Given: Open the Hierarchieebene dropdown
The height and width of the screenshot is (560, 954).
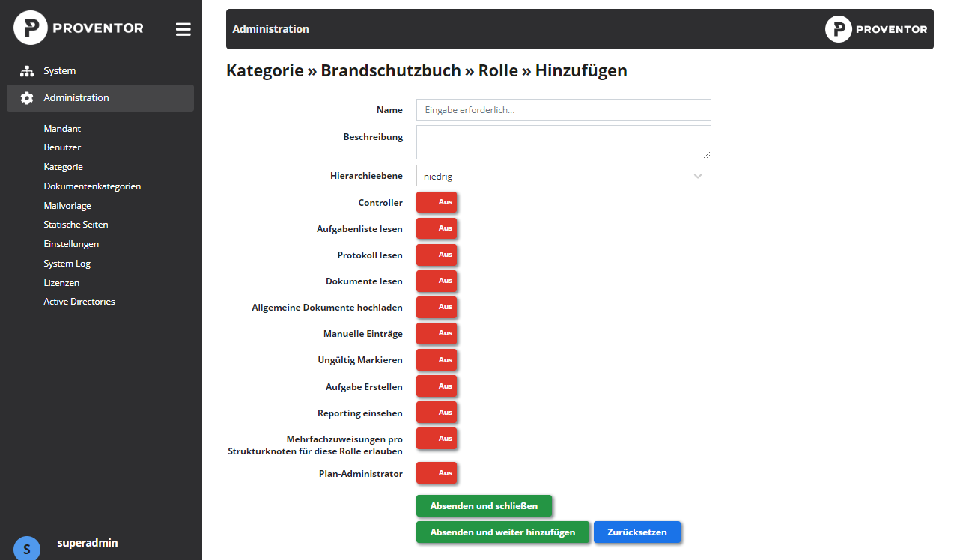Looking at the screenshot, I should pos(563,176).
